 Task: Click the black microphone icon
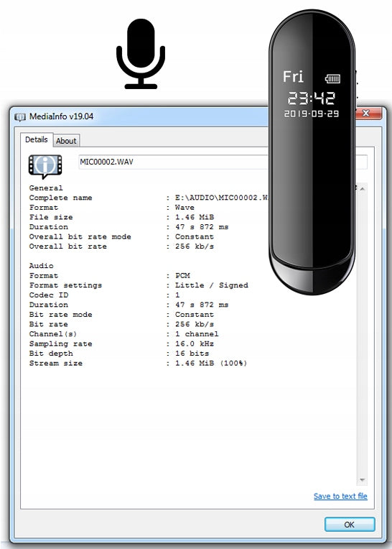141,54
